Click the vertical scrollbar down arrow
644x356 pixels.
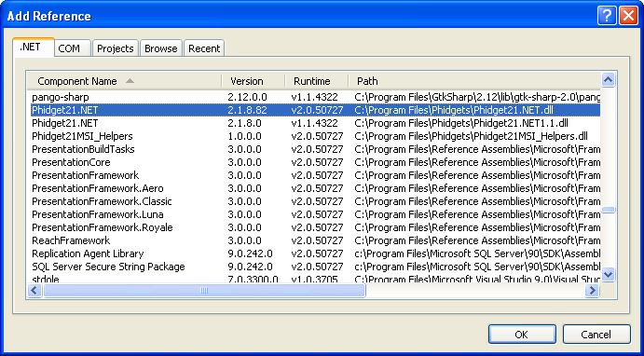[x=608, y=274]
